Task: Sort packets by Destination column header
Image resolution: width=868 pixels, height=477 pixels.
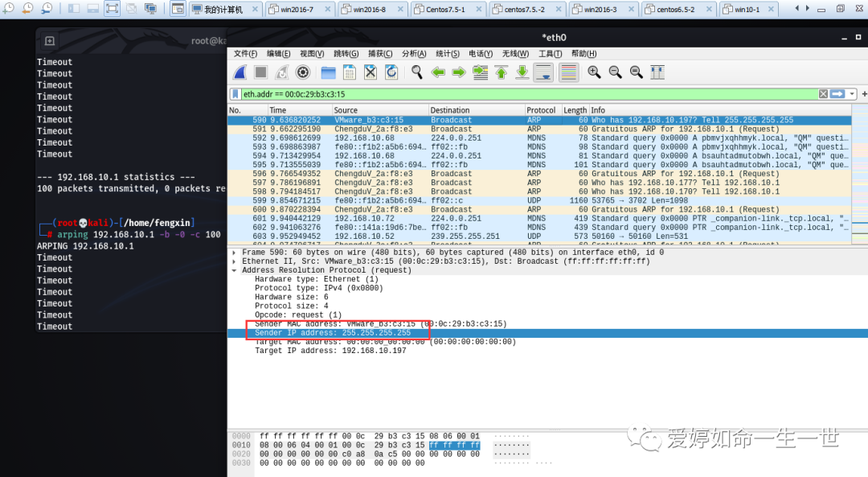Action: (477, 110)
